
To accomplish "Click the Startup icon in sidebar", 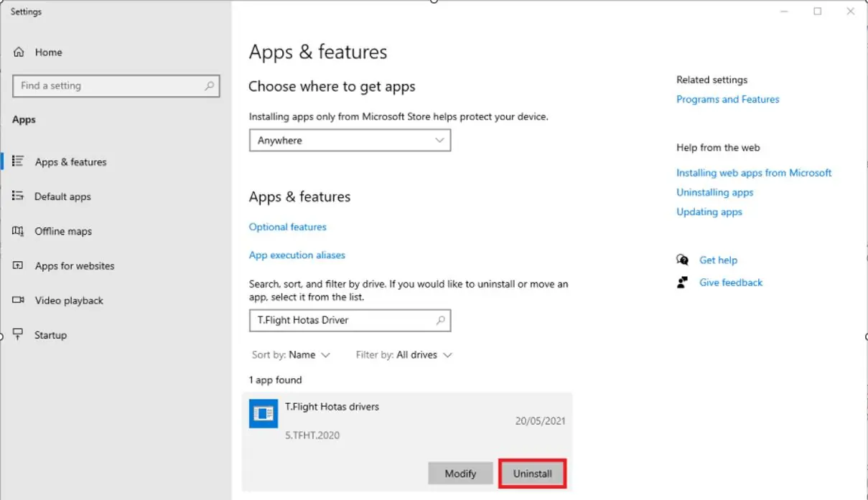I will (x=19, y=335).
